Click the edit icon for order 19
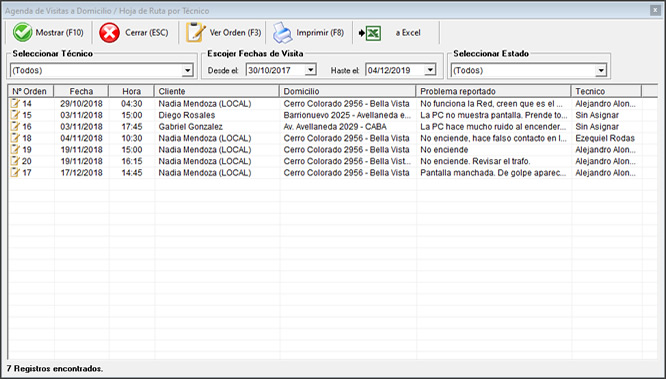Screen dimensions: 666x380 (x=15, y=149)
